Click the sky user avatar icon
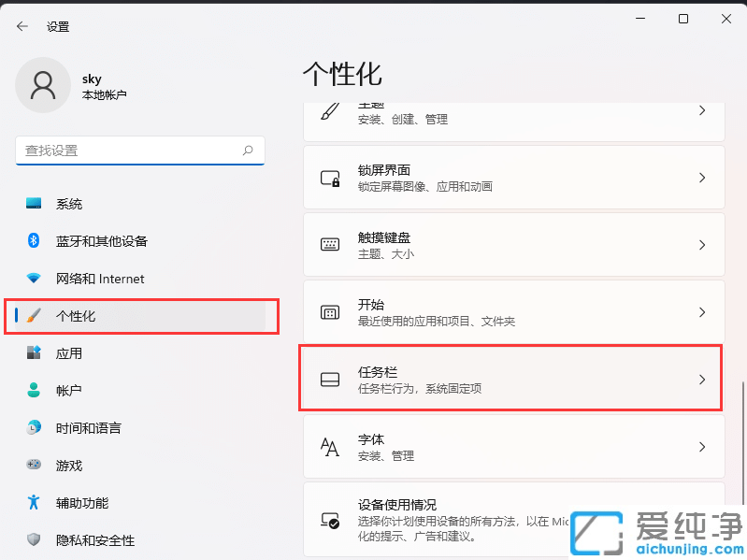 point(42,85)
